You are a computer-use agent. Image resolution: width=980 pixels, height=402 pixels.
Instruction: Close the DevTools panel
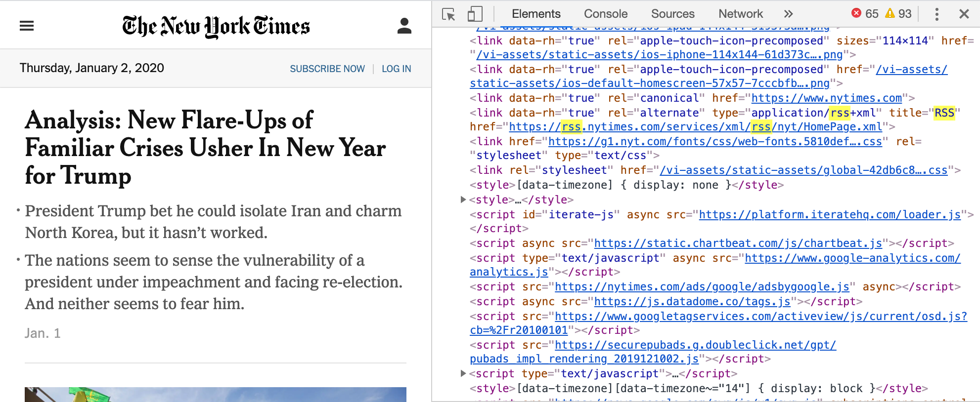[x=964, y=14]
